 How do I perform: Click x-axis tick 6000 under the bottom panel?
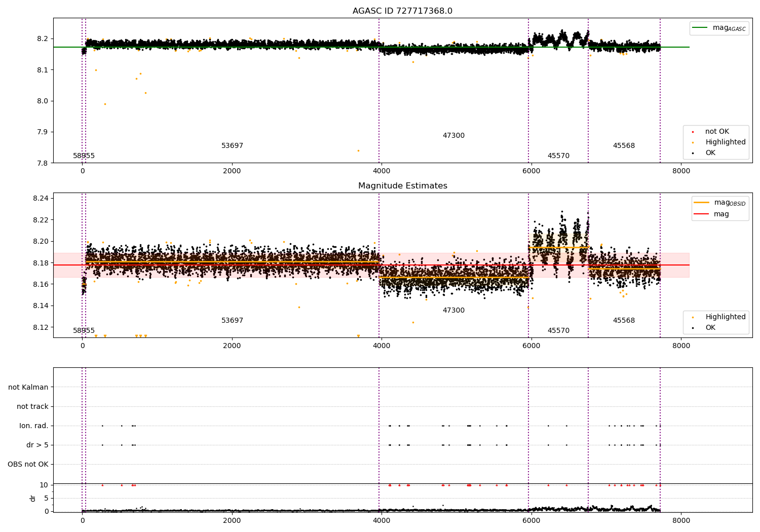531,520
